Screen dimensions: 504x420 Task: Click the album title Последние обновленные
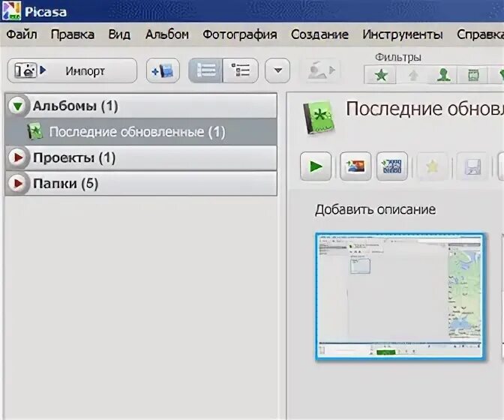pos(424,109)
